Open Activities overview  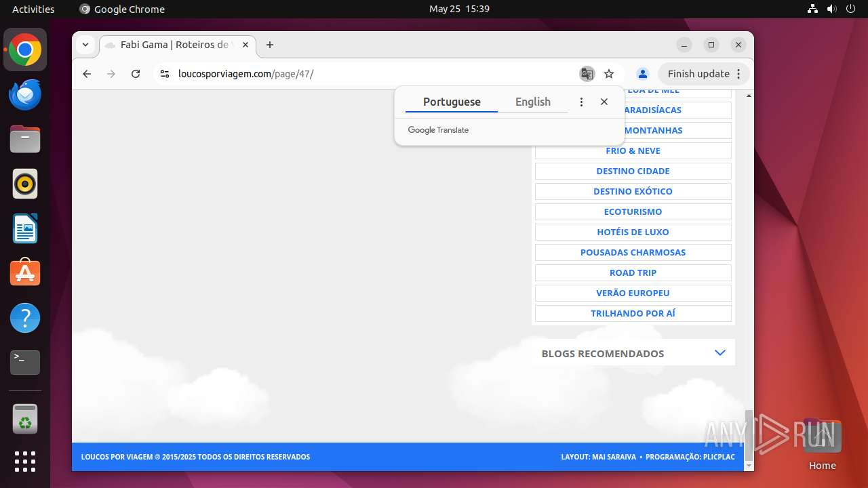click(33, 9)
